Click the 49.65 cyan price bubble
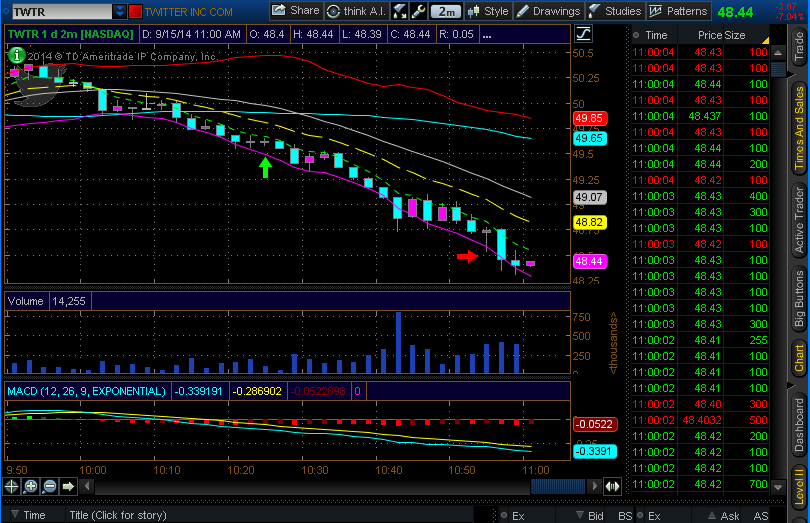Viewport: 810px width, 523px height. 589,139
